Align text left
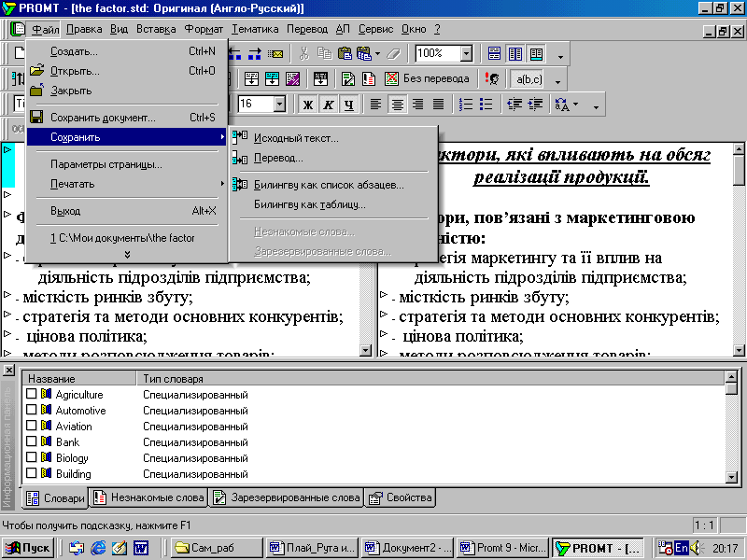The width and height of the screenshot is (747, 560). click(x=376, y=105)
